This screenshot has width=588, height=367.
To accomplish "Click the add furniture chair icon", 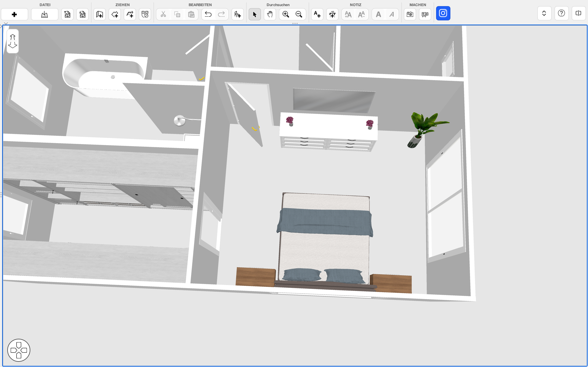I will coord(238,14).
